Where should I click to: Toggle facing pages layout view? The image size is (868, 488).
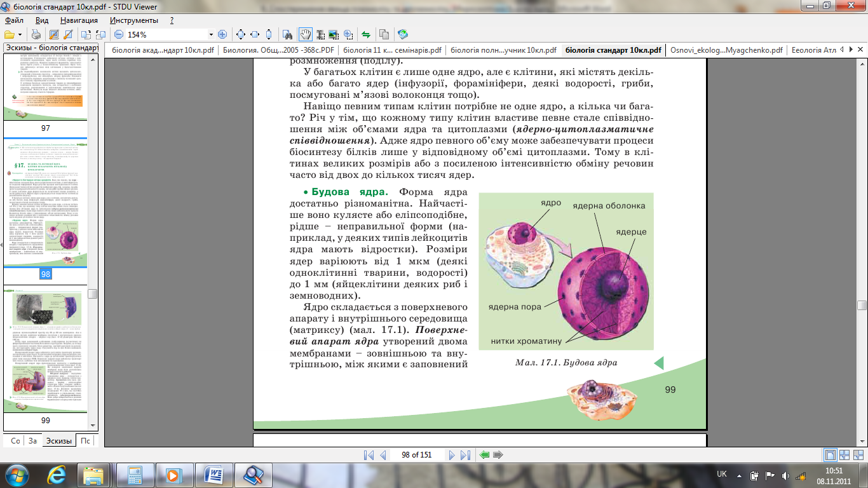(x=845, y=455)
